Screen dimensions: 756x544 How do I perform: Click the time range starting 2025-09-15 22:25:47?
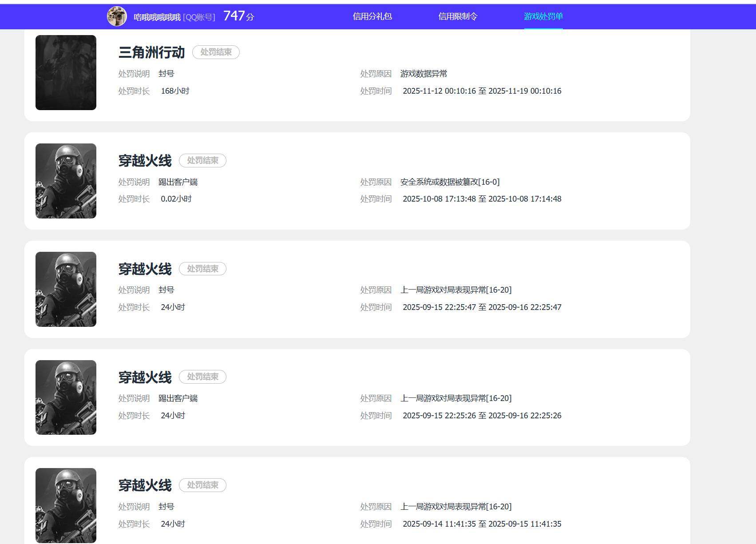pos(482,307)
